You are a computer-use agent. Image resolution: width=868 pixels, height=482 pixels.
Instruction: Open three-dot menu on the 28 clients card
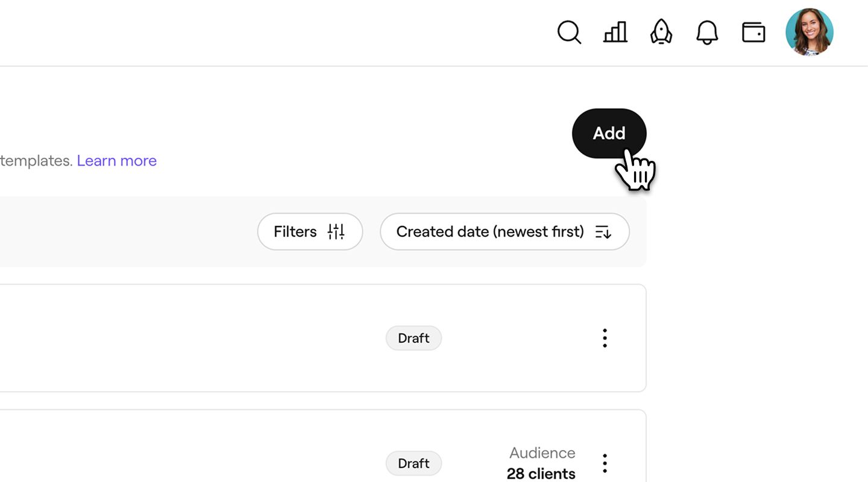[x=605, y=463]
